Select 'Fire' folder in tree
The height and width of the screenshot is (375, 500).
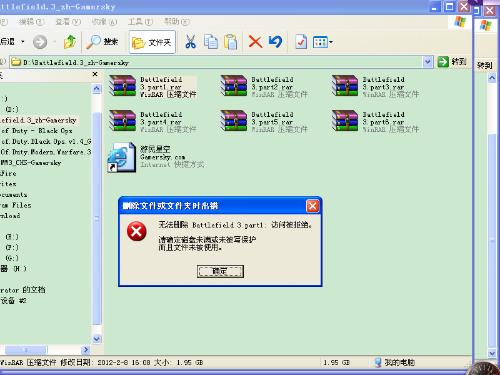coord(8,173)
